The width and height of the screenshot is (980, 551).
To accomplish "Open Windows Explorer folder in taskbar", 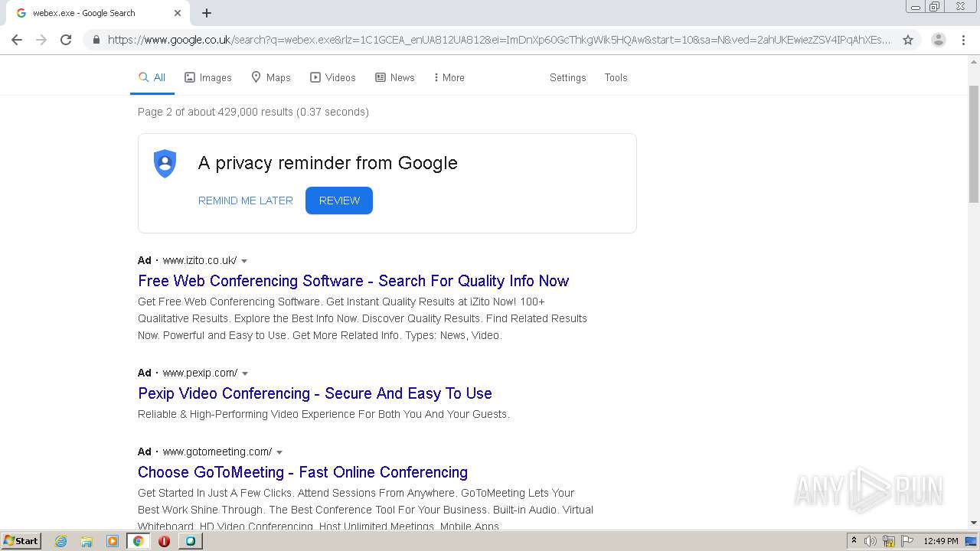I will point(87,541).
